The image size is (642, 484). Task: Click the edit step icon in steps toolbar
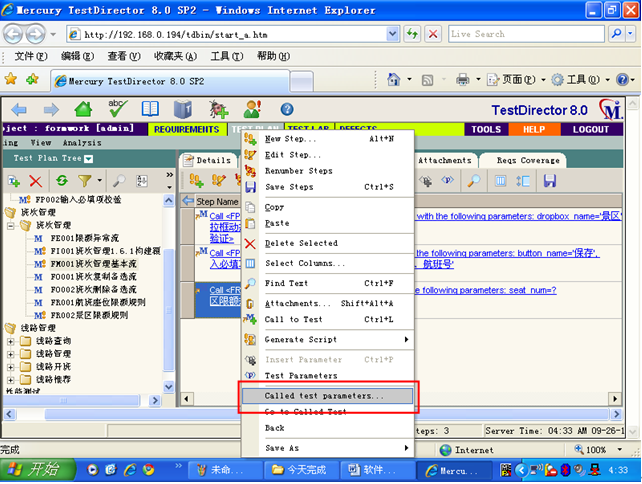click(x=219, y=181)
